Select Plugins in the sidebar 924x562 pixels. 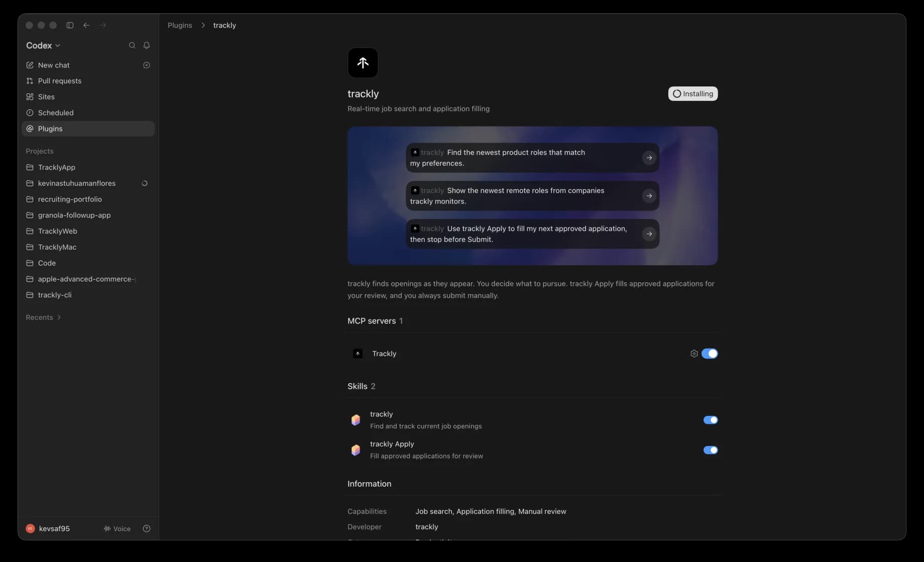pos(88,129)
